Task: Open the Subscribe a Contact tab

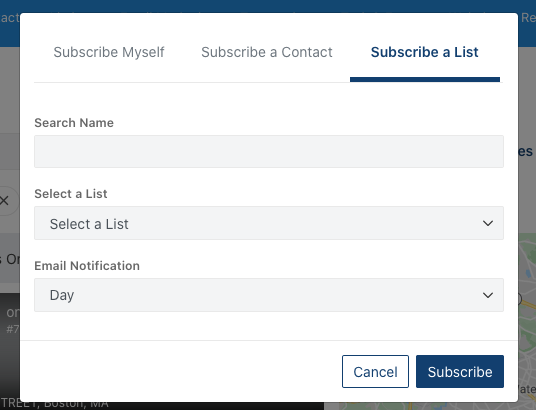Action: [267, 52]
